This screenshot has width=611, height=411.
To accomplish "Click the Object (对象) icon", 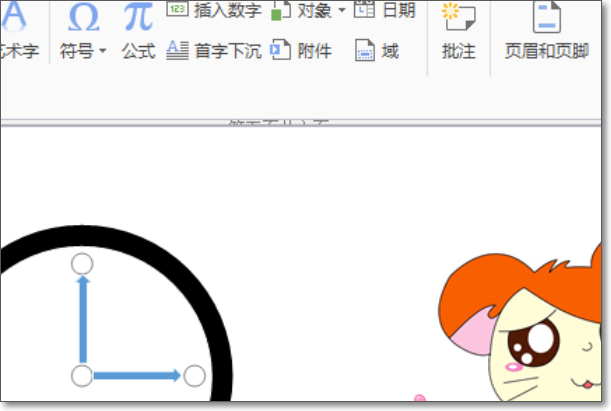I will click(x=281, y=10).
